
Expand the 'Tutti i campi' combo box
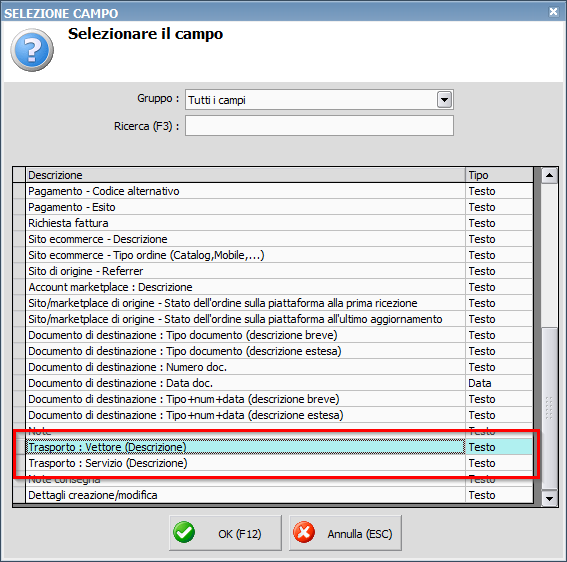coord(319,99)
